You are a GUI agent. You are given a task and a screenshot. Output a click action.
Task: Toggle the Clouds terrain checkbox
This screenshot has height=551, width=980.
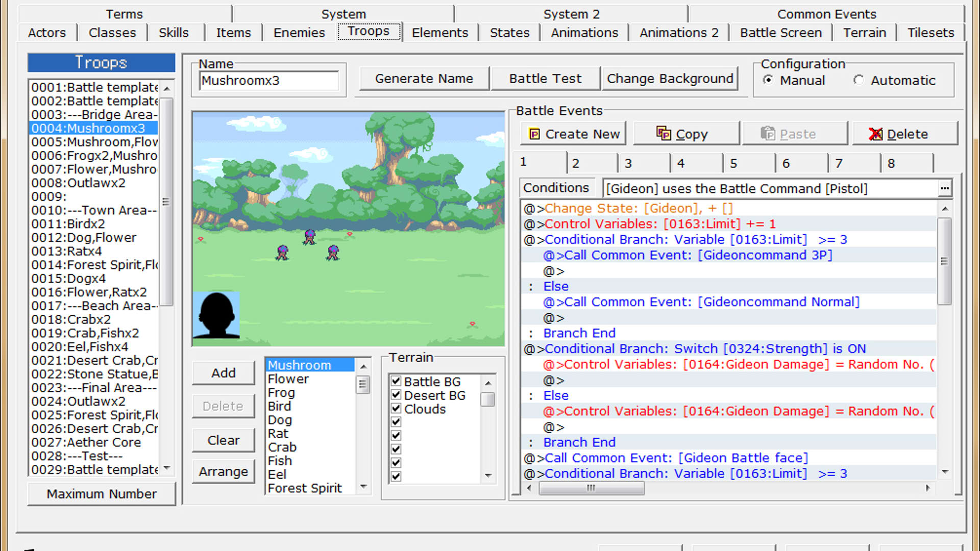396,409
